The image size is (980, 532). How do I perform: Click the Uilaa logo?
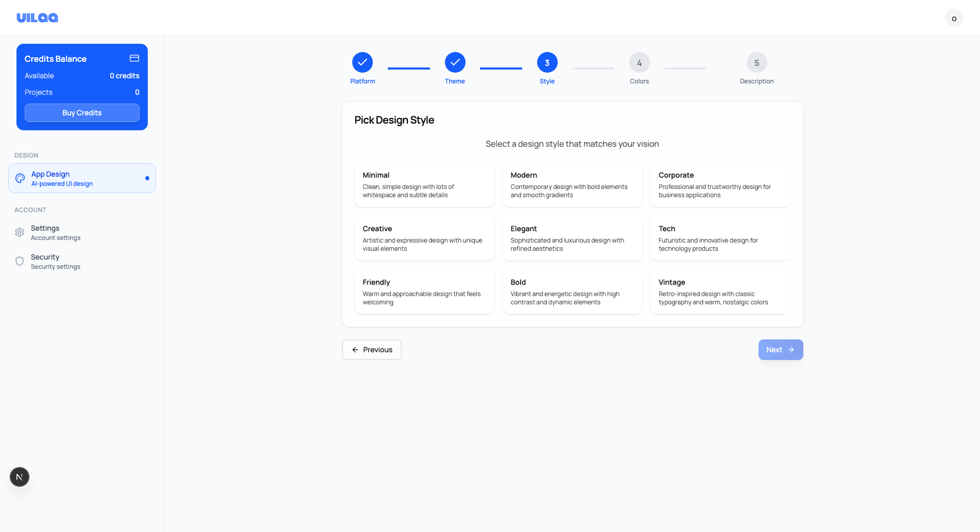click(37, 18)
